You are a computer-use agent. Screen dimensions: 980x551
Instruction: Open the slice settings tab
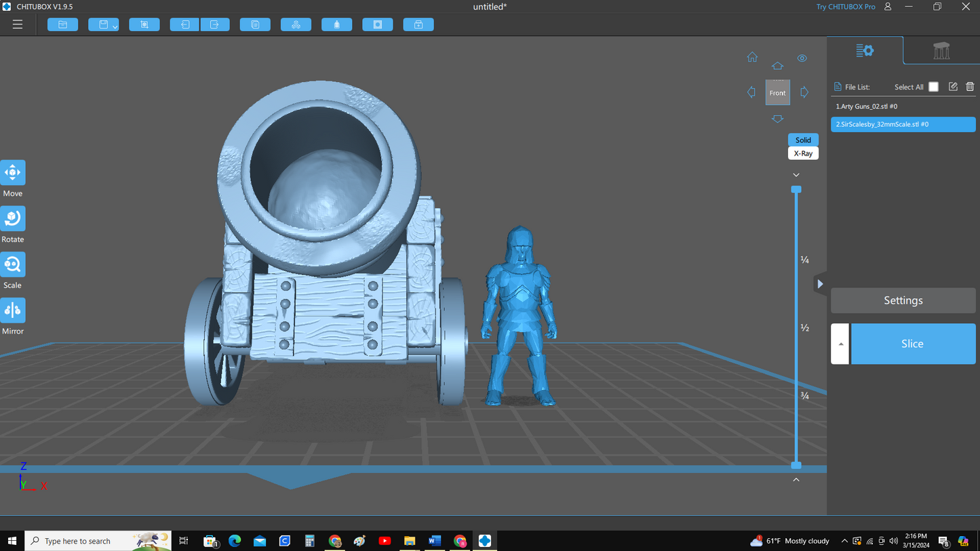pyautogui.click(x=865, y=50)
